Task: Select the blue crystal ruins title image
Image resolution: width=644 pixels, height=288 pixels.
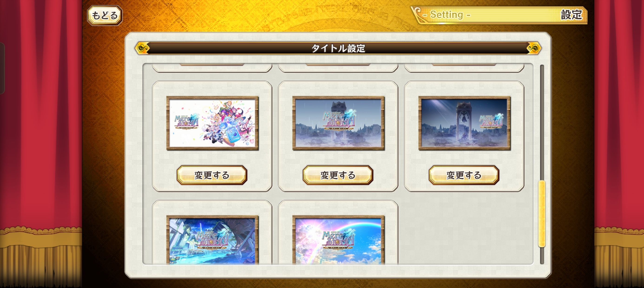Action: click(213, 239)
